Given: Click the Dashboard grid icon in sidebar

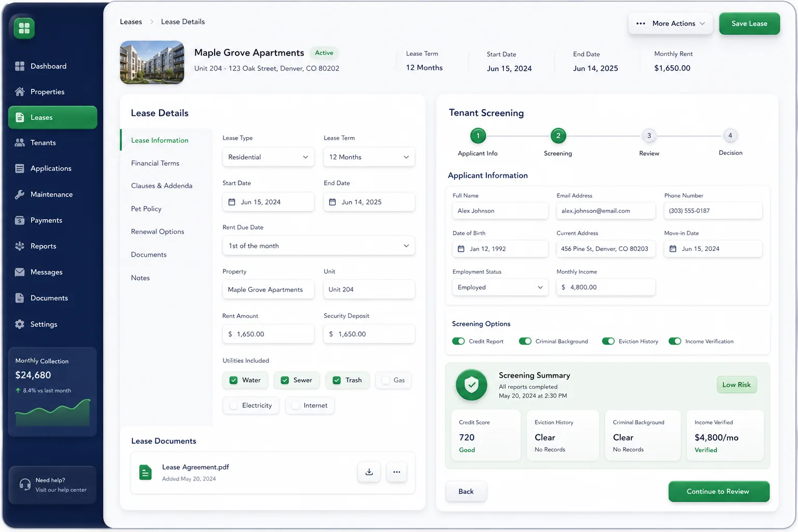Looking at the screenshot, I should [20, 66].
